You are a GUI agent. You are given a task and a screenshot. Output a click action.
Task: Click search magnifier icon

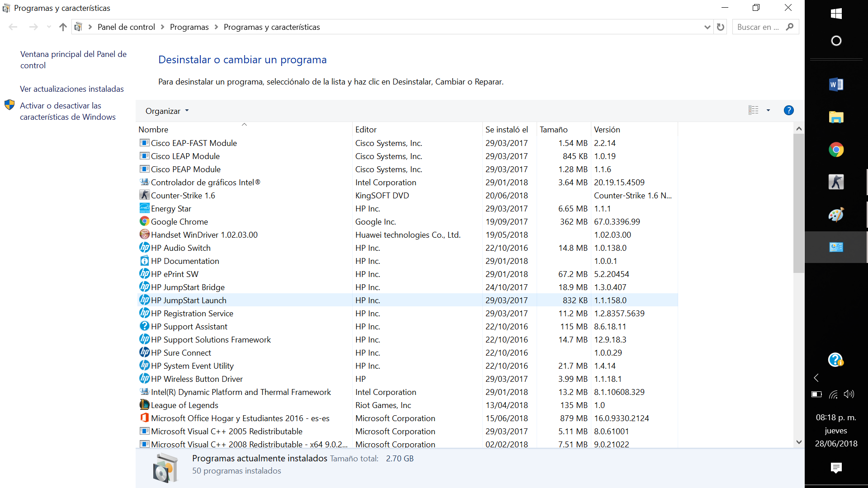tap(790, 27)
